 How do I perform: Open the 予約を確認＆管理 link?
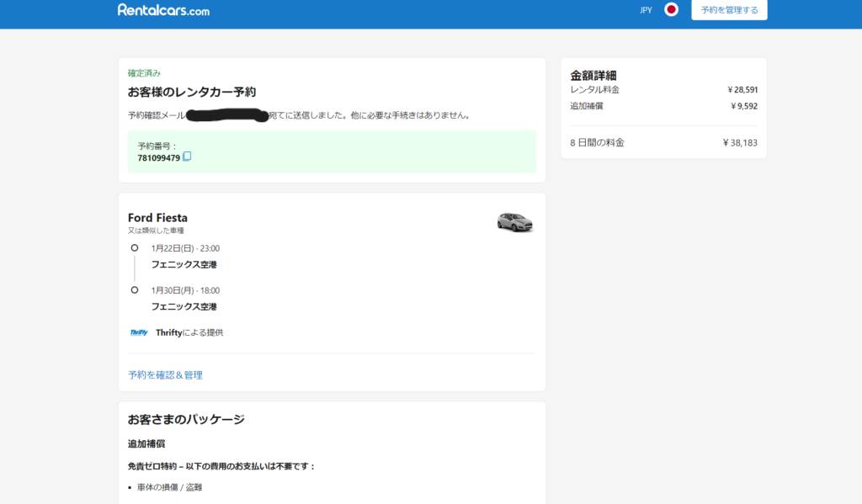(x=165, y=374)
